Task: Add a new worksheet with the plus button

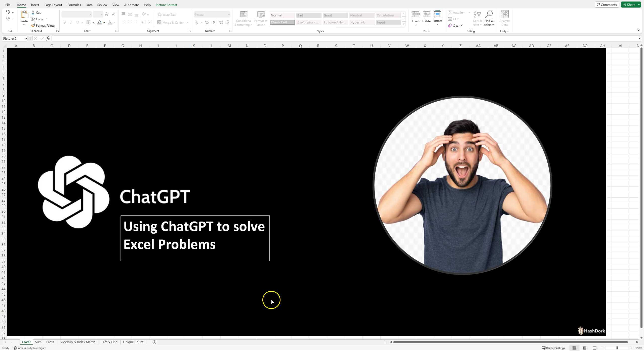Action: pyautogui.click(x=154, y=342)
